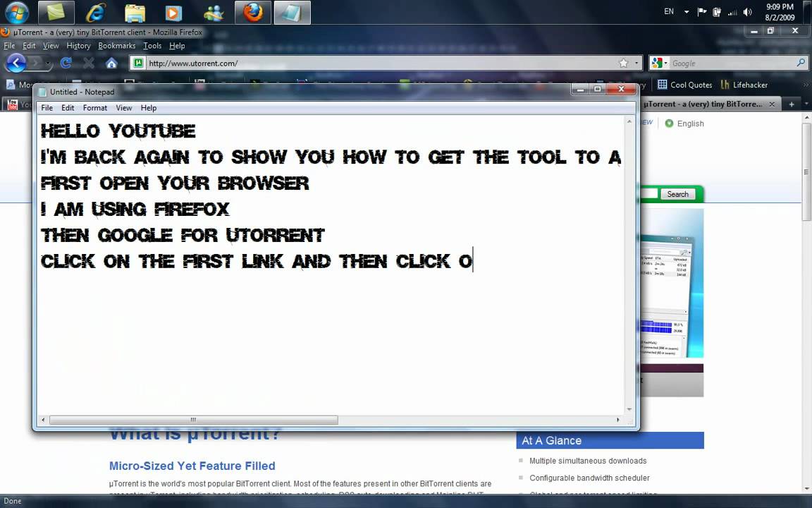This screenshot has height=508, width=812.
Task: Open Notepad File menu
Action: click(x=47, y=108)
